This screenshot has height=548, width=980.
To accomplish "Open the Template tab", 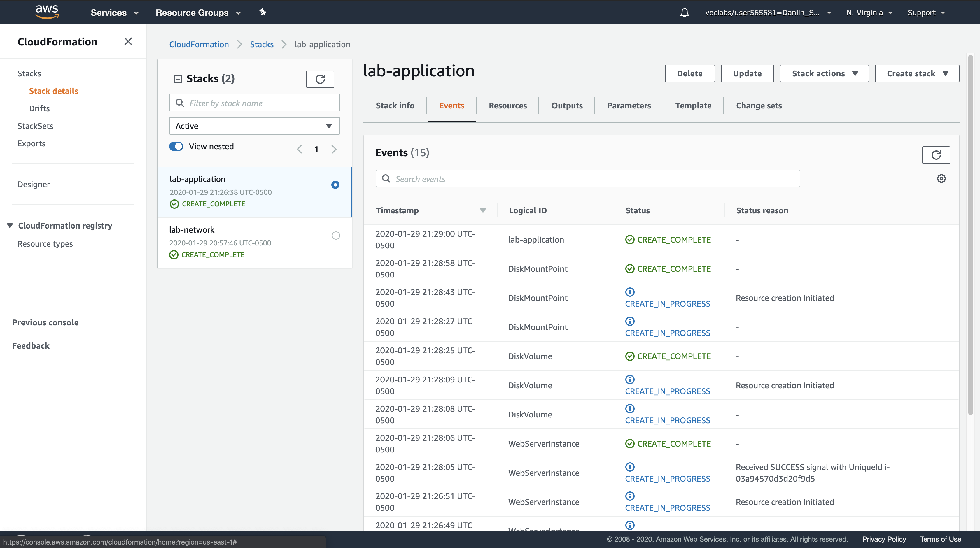I will click(x=693, y=106).
